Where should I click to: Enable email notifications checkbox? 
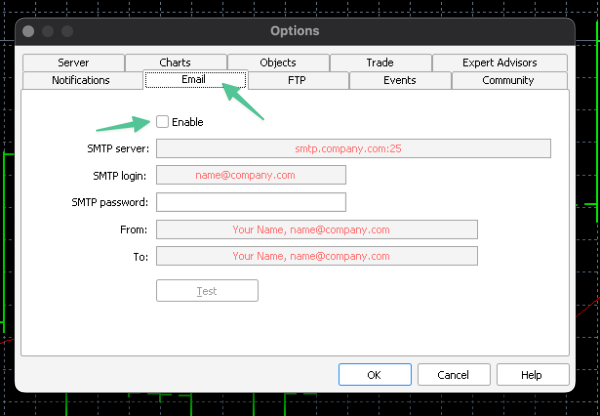coord(163,122)
